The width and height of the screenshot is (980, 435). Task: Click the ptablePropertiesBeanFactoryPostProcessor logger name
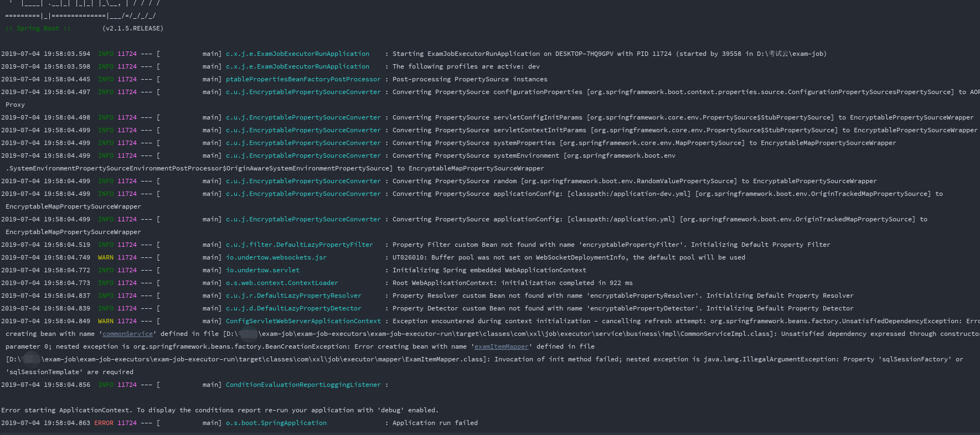[x=303, y=79]
